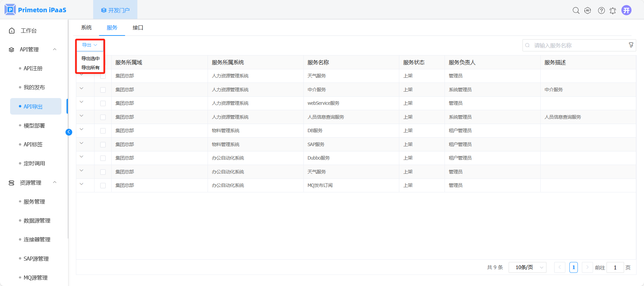The width and height of the screenshot is (644, 286).
Task: Choose 导出所有 from the export menu
Action: (90, 68)
